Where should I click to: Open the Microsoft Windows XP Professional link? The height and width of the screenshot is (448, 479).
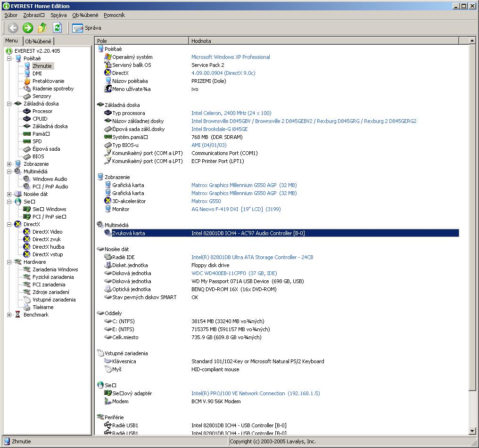click(231, 57)
